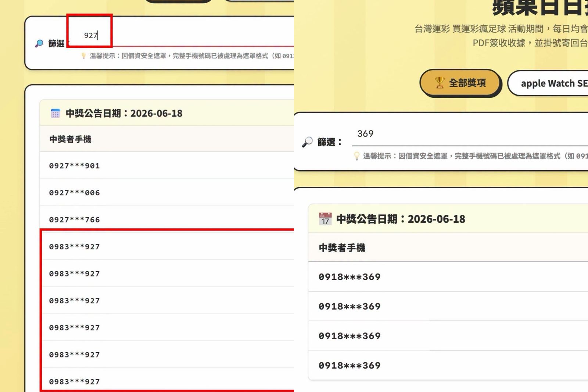Click the magnifier icon beside 927 filter
588x392 pixels.
pyautogui.click(x=39, y=43)
